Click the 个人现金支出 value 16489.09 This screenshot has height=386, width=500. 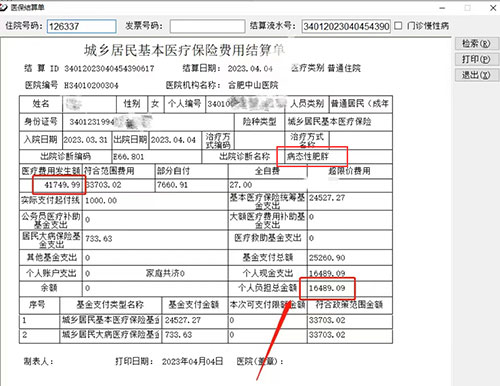click(327, 273)
